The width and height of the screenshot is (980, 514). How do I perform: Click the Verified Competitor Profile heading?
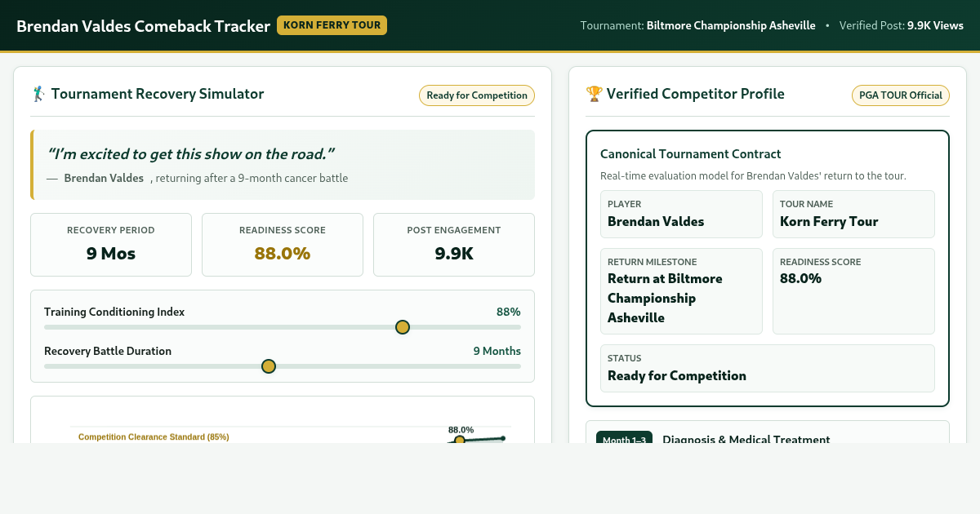[x=696, y=94]
